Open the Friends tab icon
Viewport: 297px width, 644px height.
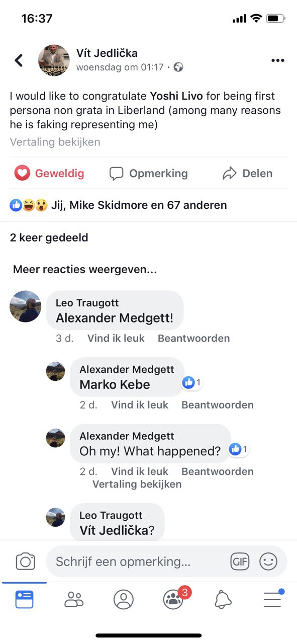click(x=74, y=600)
